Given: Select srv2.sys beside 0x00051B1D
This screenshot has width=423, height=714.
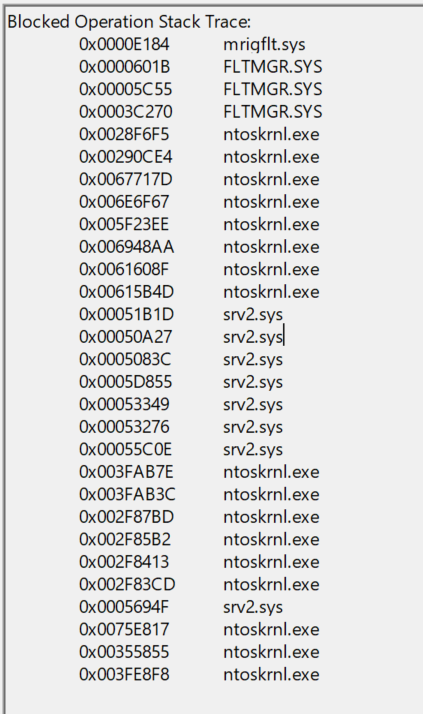Looking at the screenshot, I should 253,315.
